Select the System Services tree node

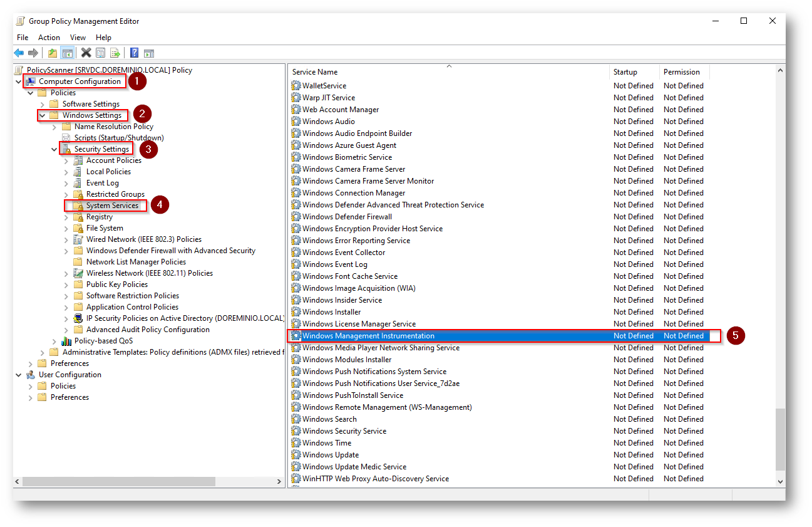click(112, 206)
